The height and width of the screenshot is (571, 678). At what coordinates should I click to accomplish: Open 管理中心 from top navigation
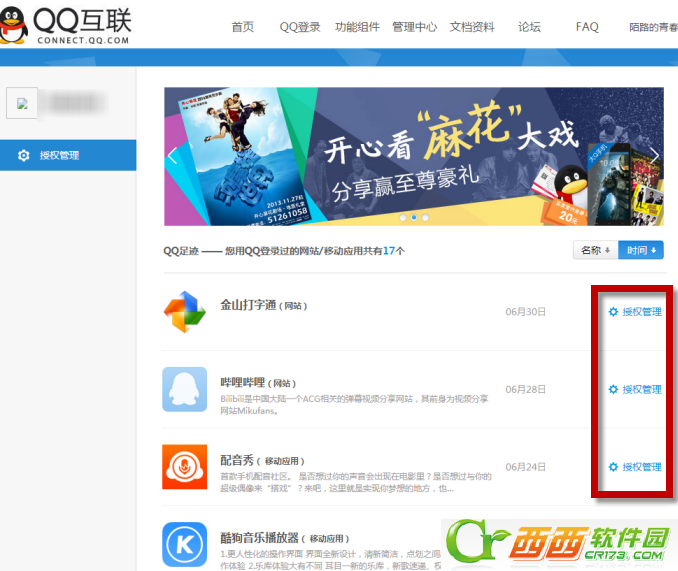pyautogui.click(x=414, y=27)
